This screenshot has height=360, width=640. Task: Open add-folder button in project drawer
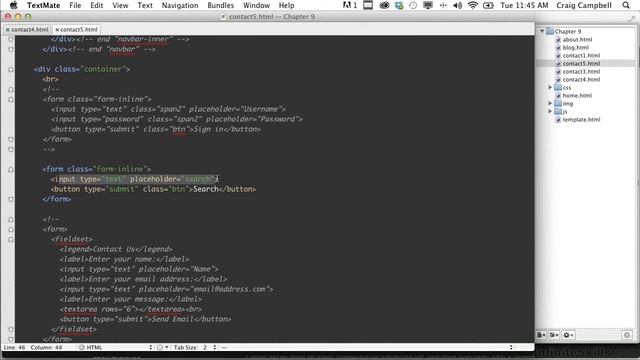coord(554,335)
